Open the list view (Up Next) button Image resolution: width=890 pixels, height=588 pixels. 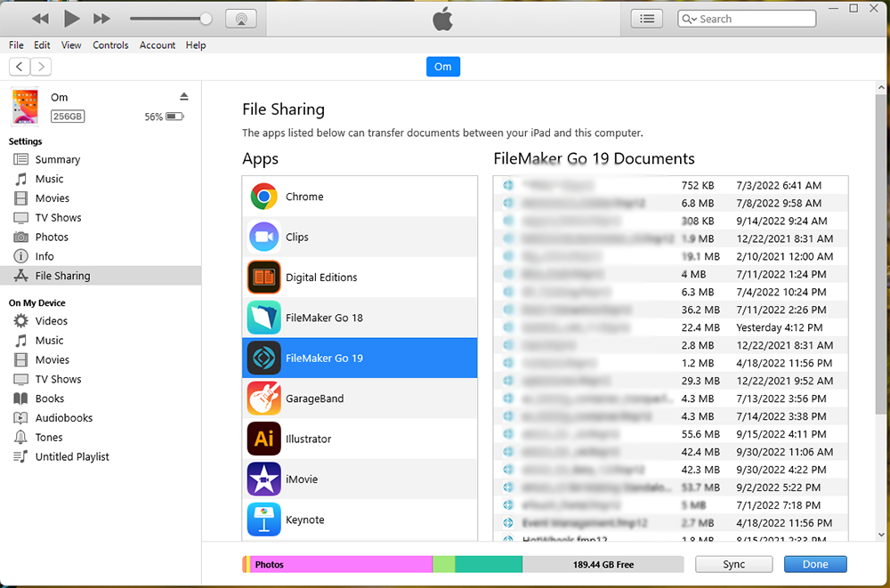tap(647, 19)
